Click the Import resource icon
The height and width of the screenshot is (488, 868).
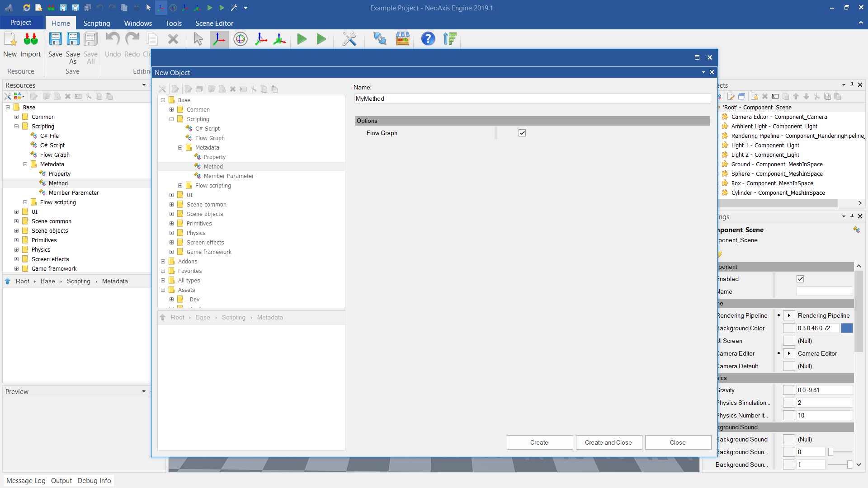[x=31, y=39]
